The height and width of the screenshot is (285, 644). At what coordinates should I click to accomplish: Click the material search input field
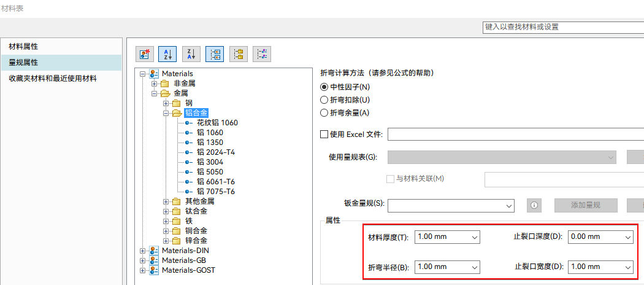[x=562, y=28]
